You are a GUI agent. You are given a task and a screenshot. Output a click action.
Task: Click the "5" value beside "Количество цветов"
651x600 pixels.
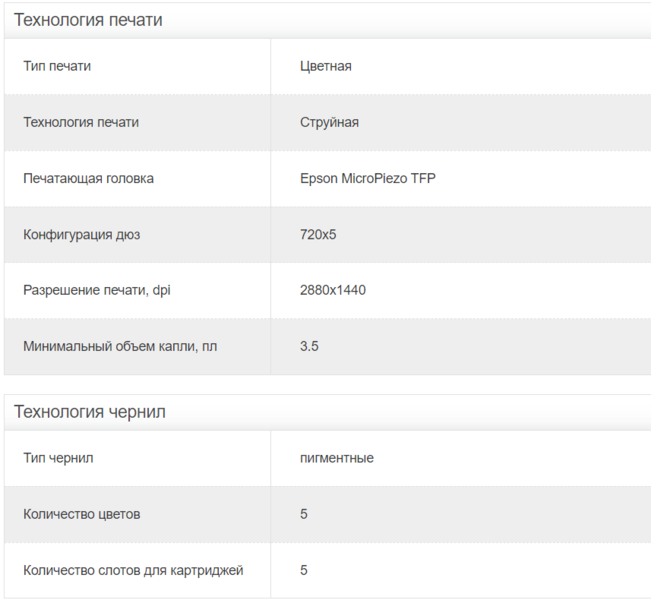pos(304,514)
